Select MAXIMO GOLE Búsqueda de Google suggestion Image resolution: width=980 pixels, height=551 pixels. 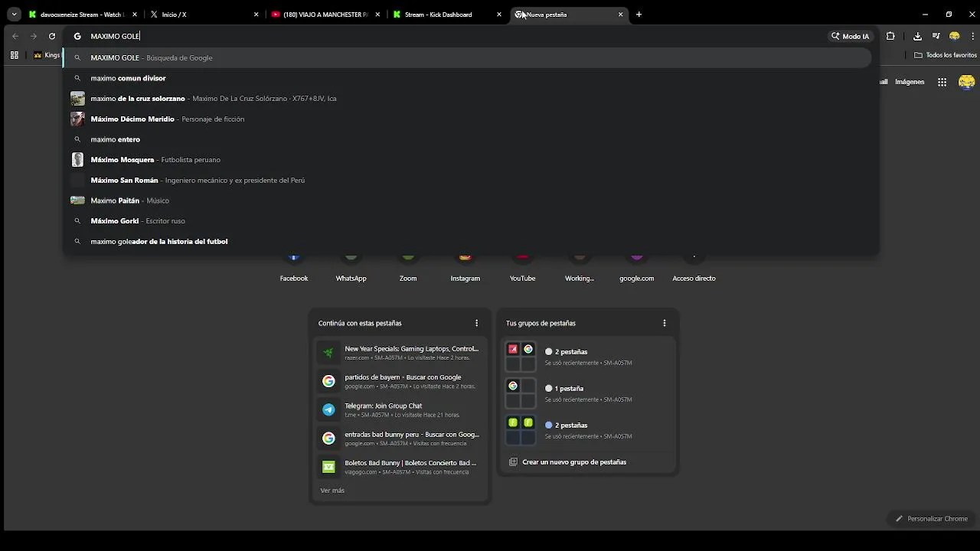pos(467,57)
